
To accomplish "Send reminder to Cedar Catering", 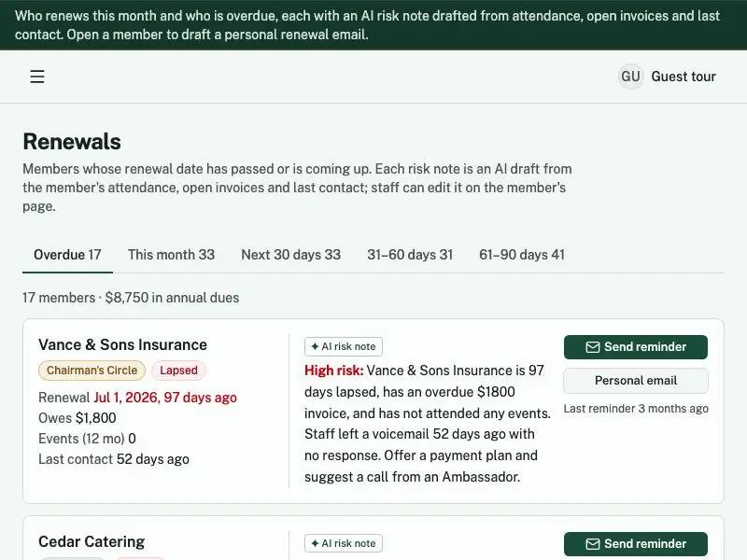I will (636, 544).
